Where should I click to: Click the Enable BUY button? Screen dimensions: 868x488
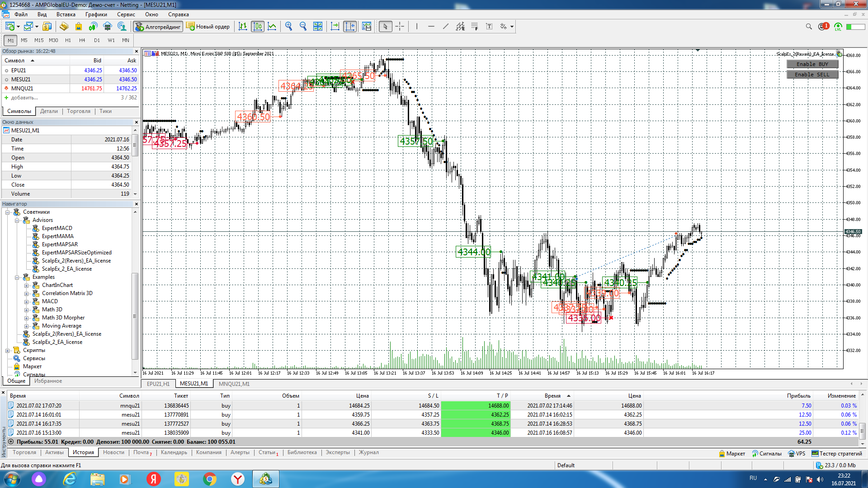coord(812,64)
